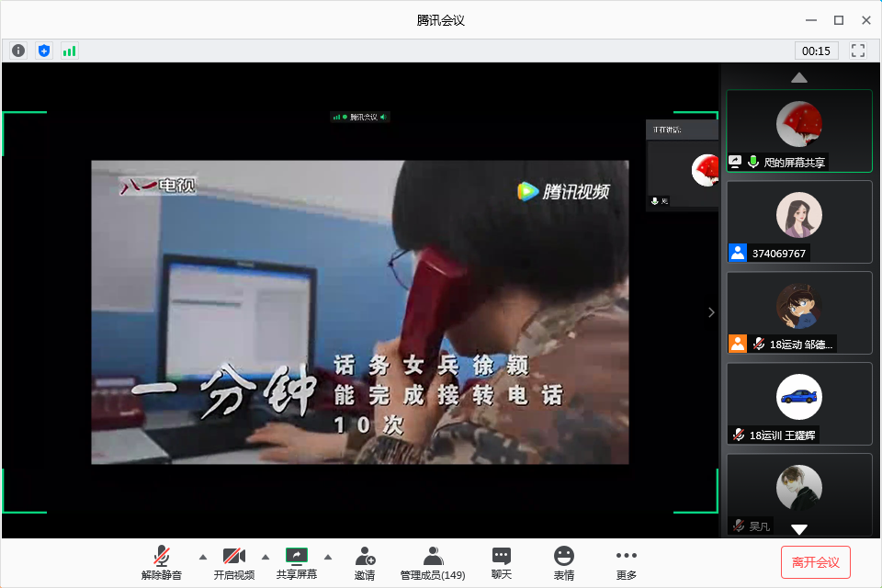Unmute the microphone with 解除静音

point(162,562)
